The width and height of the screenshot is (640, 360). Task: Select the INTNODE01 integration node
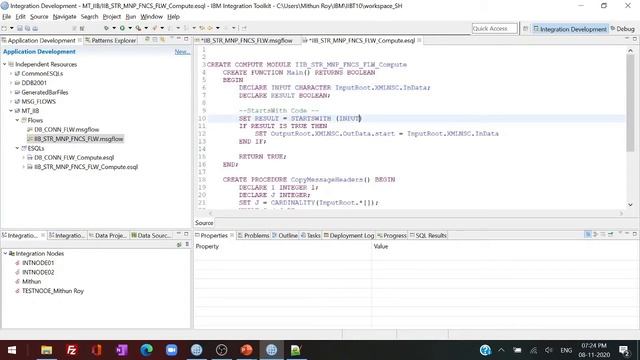(x=38, y=263)
